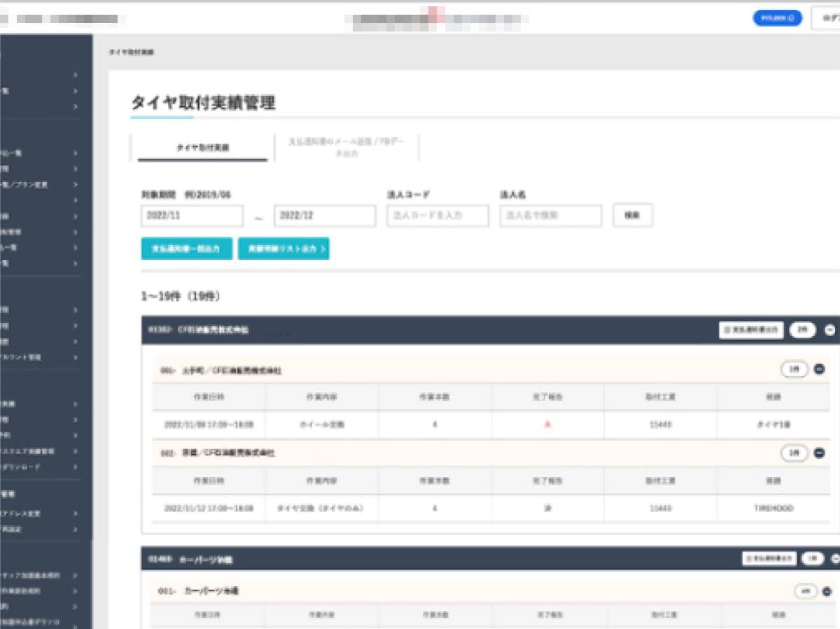
Task: Collapse the カーパーツ company header section
Action: point(834,559)
